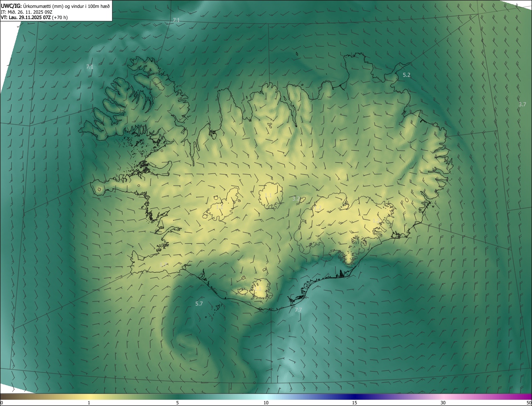Click the 3.7 value label near the right edge
Viewport: 532px width, 406px height.
(x=522, y=104)
